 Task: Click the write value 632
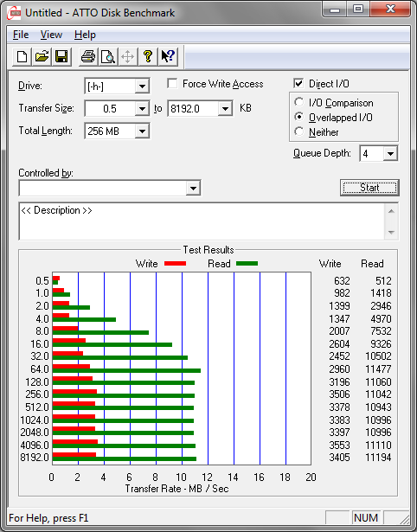(x=342, y=281)
